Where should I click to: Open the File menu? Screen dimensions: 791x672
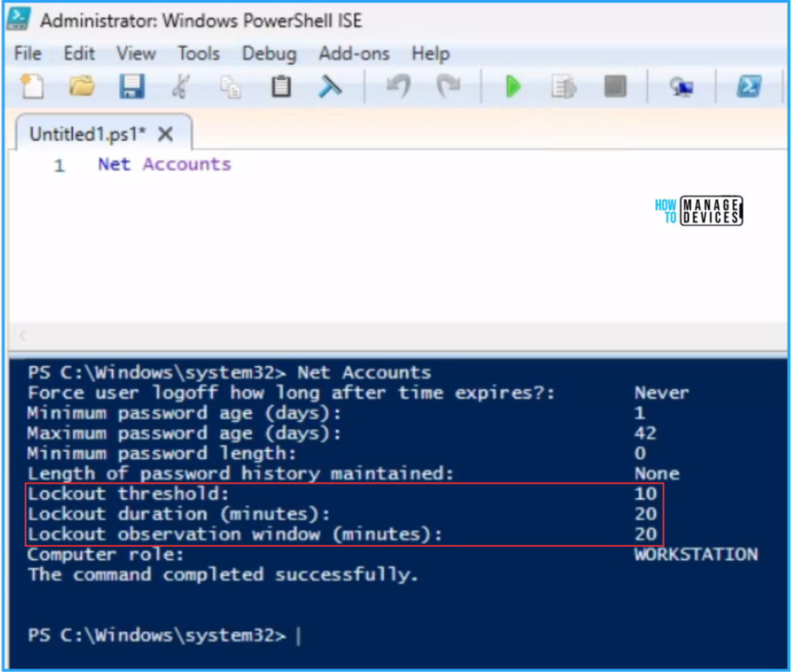click(28, 53)
